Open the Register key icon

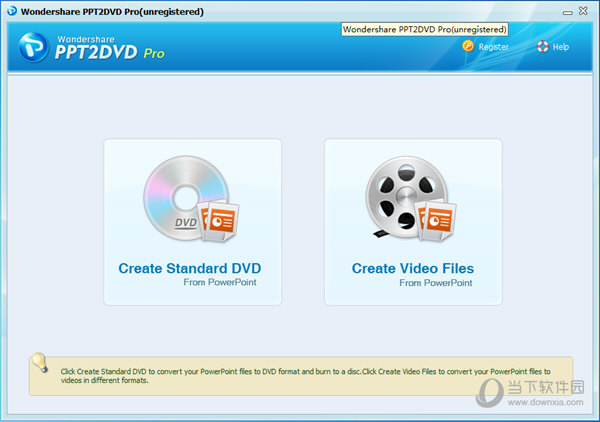(x=468, y=46)
